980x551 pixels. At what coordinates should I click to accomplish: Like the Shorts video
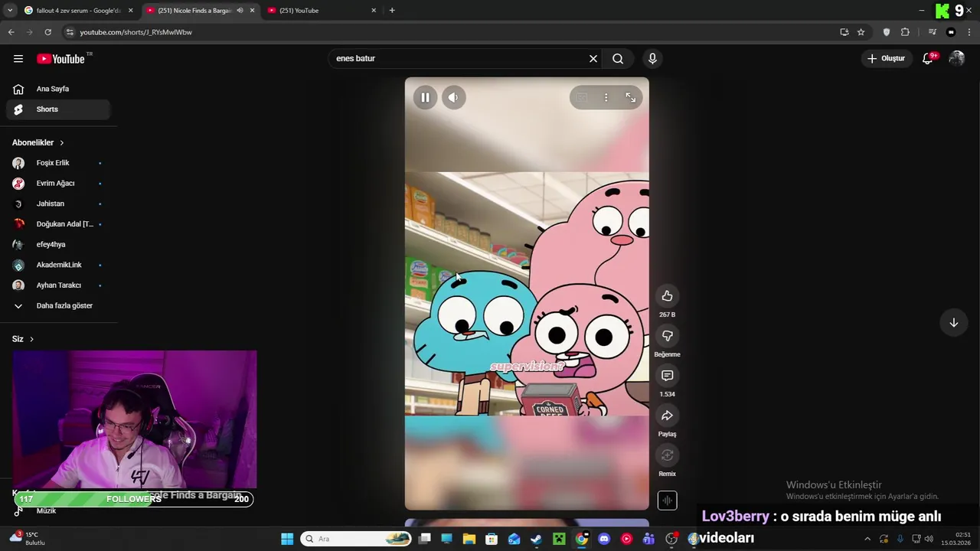(x=667, y=296)
